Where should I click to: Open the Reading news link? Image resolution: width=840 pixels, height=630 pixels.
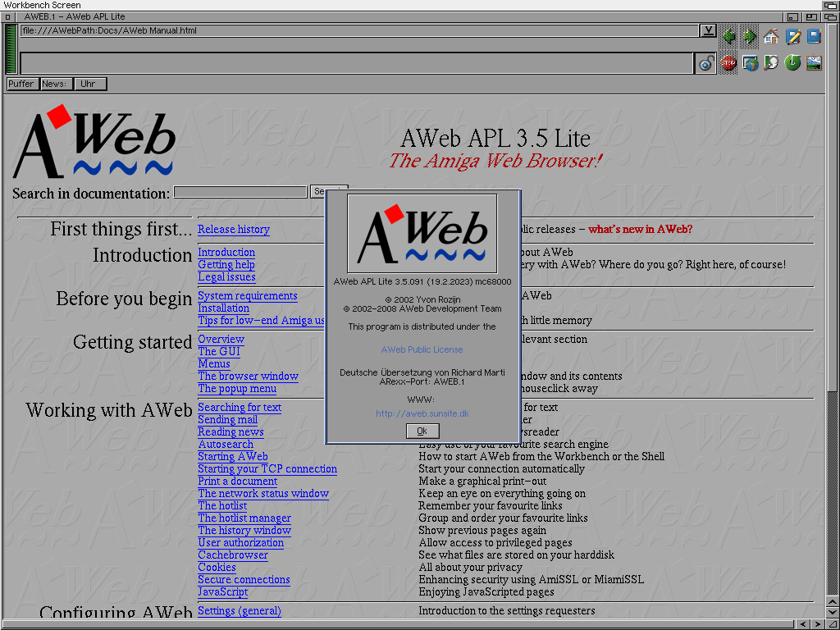click(231, 431)
